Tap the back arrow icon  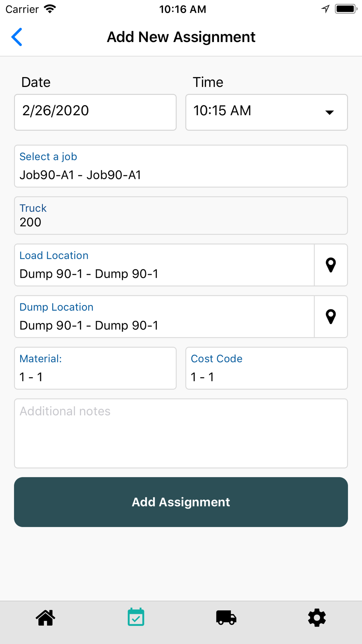tap(17, 37)
